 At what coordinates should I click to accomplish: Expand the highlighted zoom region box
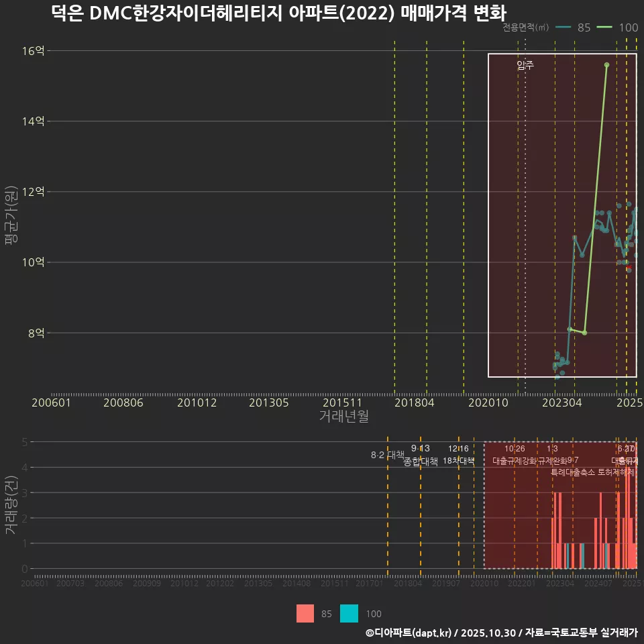pyautogui.click(x=562, y=215)
